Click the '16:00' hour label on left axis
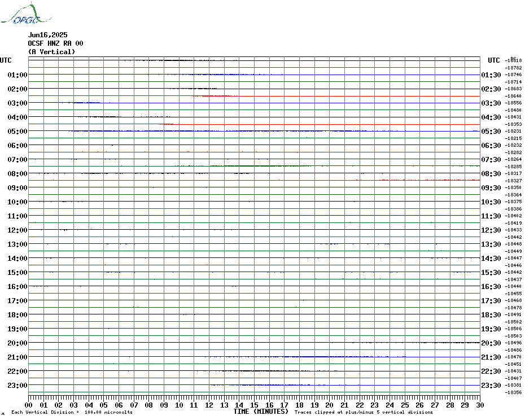525x420 pixels. [x=17, y=287]
